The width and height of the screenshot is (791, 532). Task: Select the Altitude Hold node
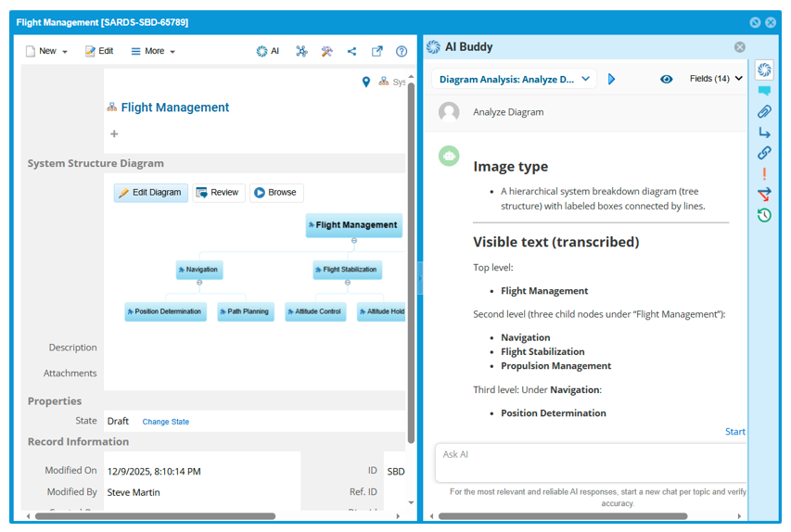(381, 311)
